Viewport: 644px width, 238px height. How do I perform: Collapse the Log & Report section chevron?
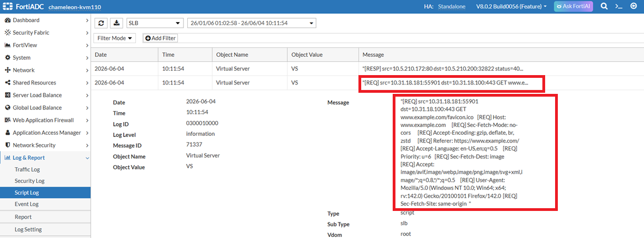click(87, 158)
